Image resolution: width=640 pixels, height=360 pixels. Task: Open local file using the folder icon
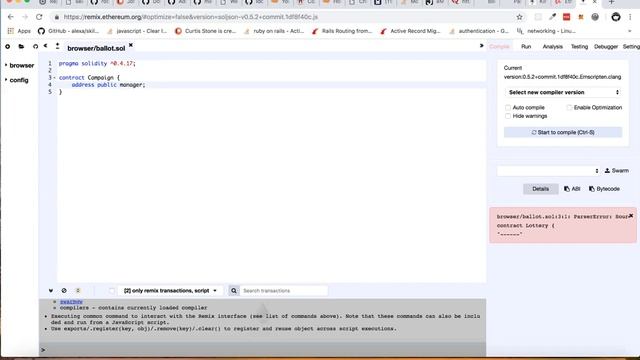coord(21,47)
